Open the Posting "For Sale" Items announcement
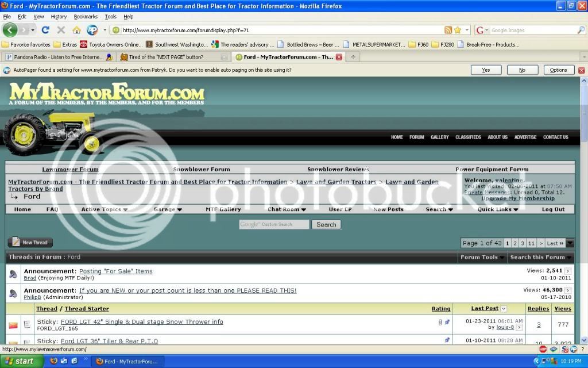This screenshot has width=588, height=368. (115, 271)
